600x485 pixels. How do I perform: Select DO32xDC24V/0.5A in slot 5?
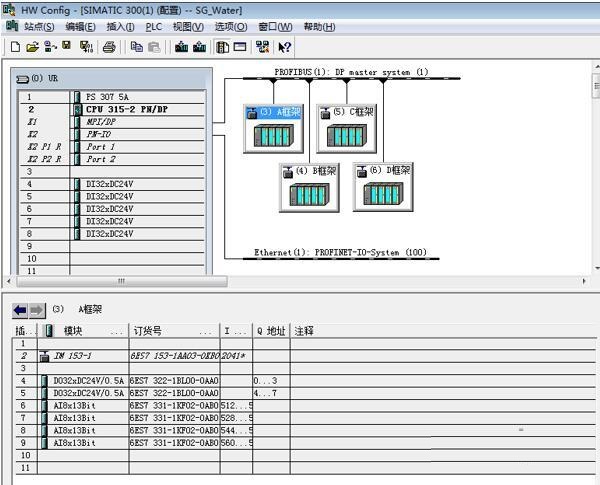305,393
